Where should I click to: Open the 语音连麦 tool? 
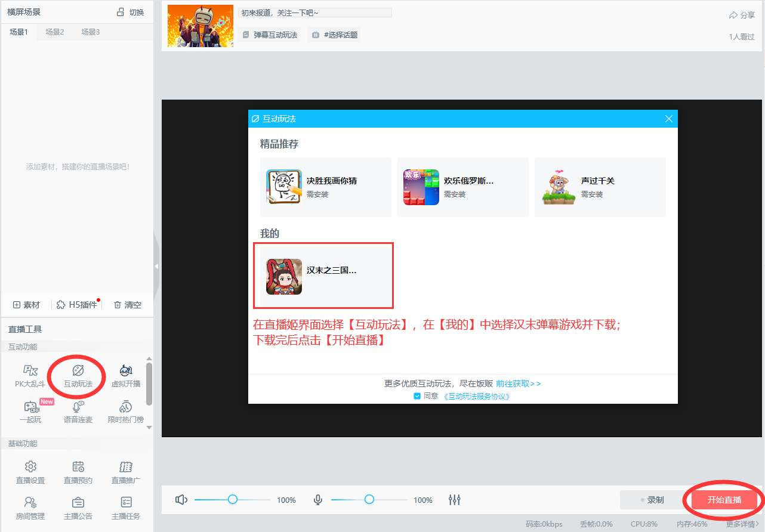point(78,412)
